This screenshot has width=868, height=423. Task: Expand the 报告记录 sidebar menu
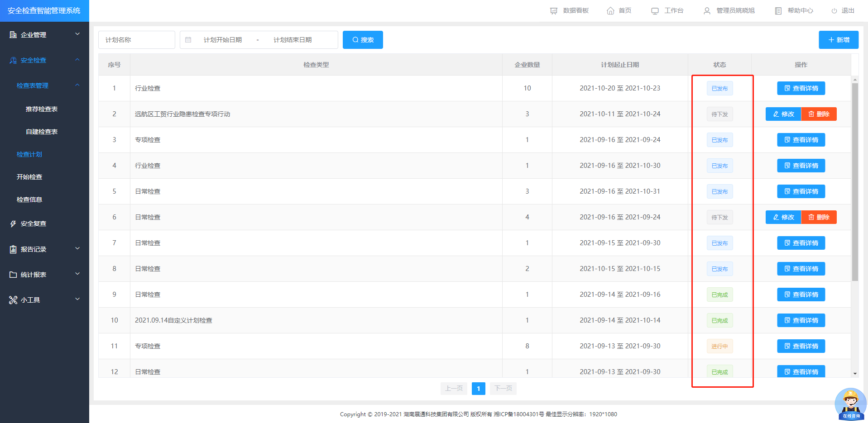tap(44, 249)
